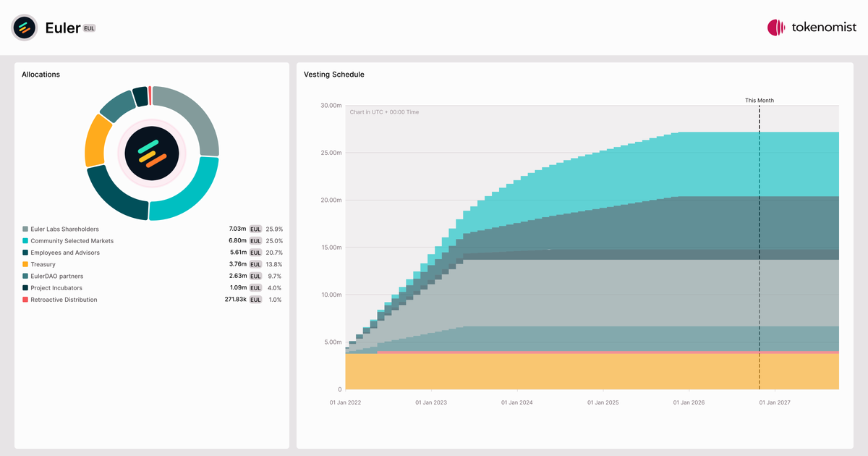This screenshot has width=868, height=456.
Task: Click the "Retroactive Distribution" legend label
Action: coord(64,300)
